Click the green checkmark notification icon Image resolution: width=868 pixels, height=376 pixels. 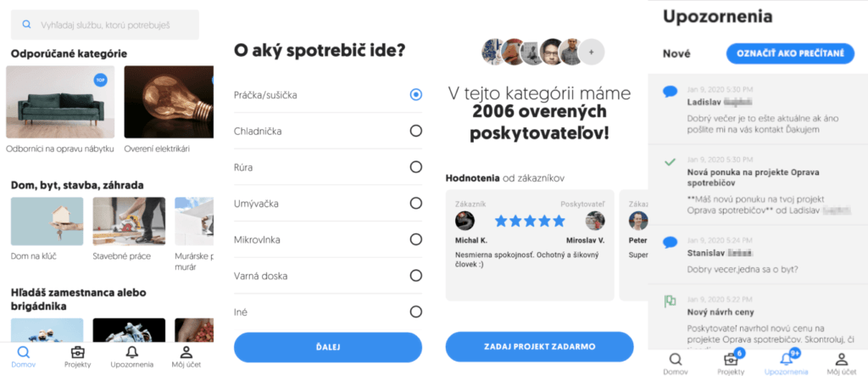pyautogui.click(x=670, y=161)
